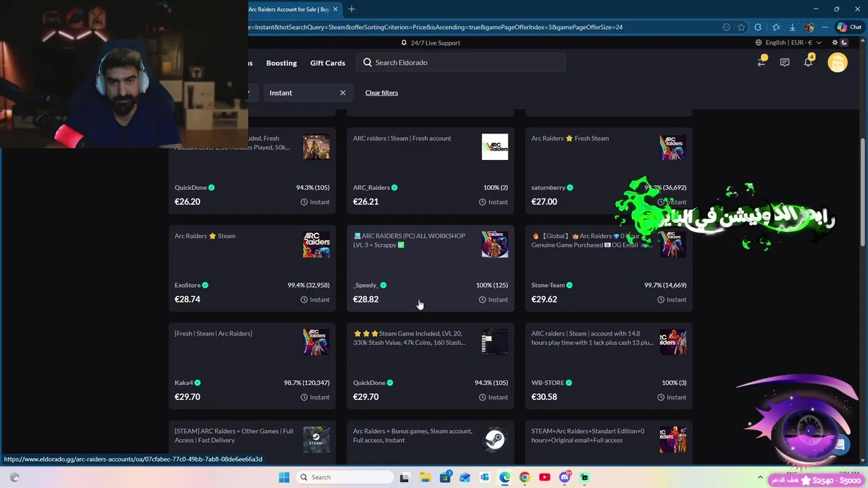This screenshot has width=868, height=488.
Task: Open browser downloads icon
Action: 792,27
